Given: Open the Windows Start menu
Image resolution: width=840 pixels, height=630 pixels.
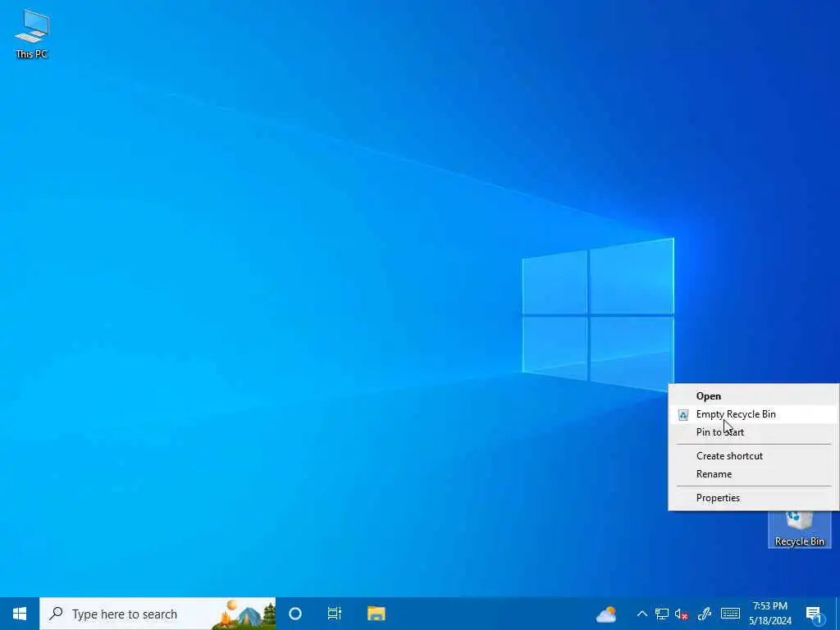Looking at the screenshot, I should click(20, 614).
